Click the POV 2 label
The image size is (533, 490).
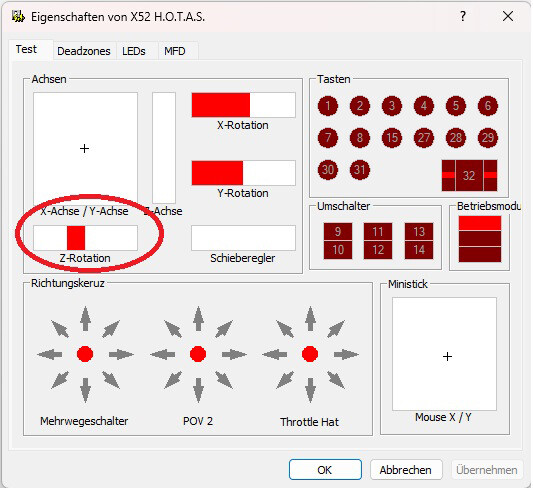pos(198,421)
